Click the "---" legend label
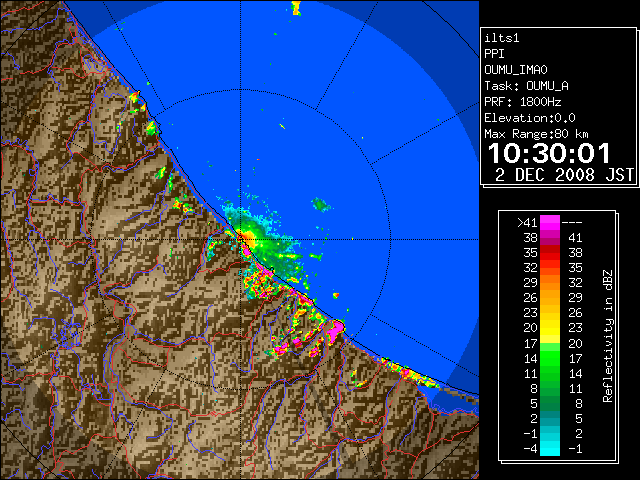The image size is (640, 480). [x=572, y=222]
